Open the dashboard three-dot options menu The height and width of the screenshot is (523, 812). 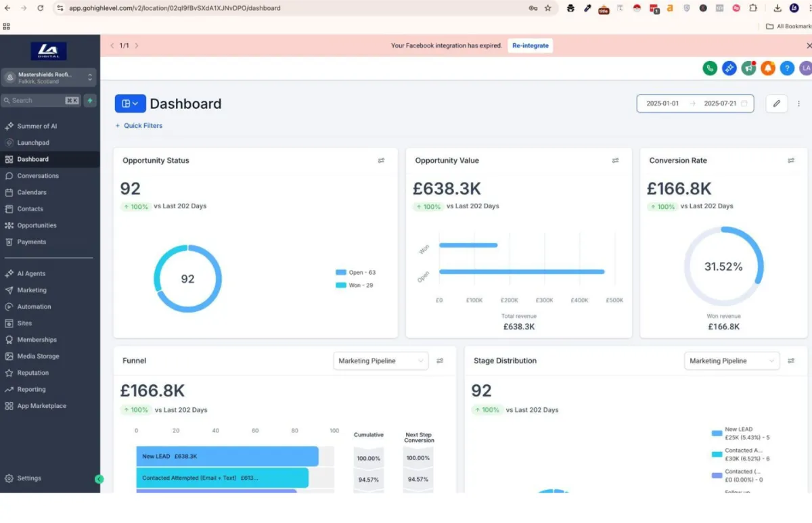799,104
